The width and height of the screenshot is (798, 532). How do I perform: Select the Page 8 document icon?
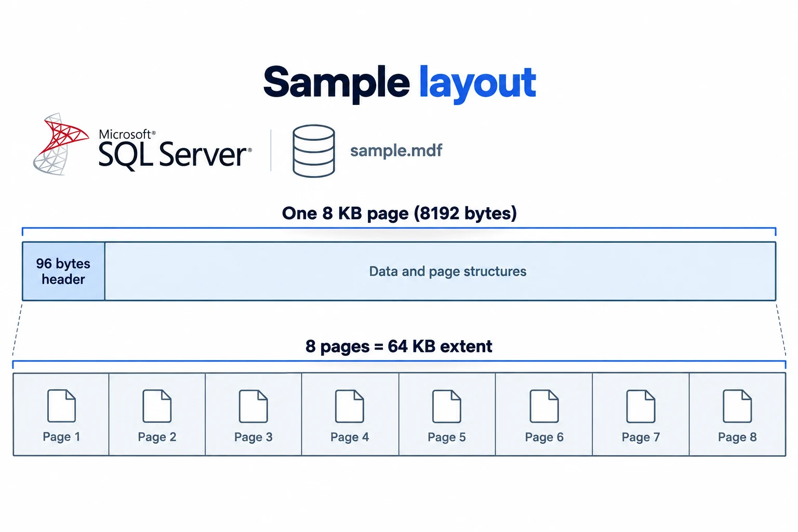coord(737,406)
